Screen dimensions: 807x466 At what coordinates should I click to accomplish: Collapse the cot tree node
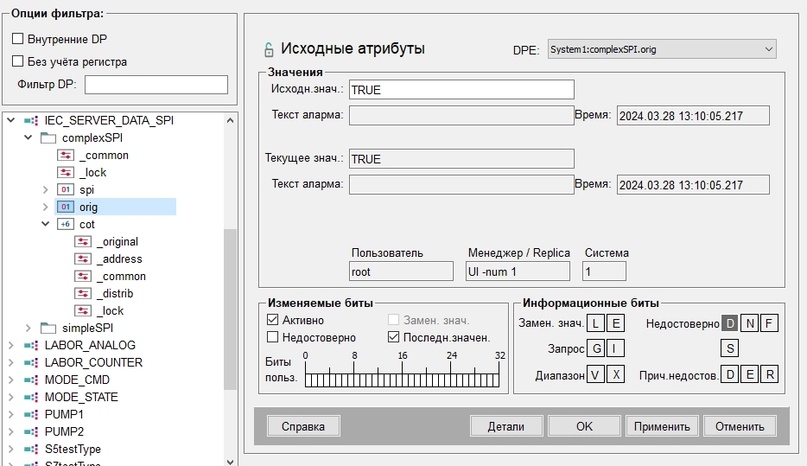click(45, 224)
